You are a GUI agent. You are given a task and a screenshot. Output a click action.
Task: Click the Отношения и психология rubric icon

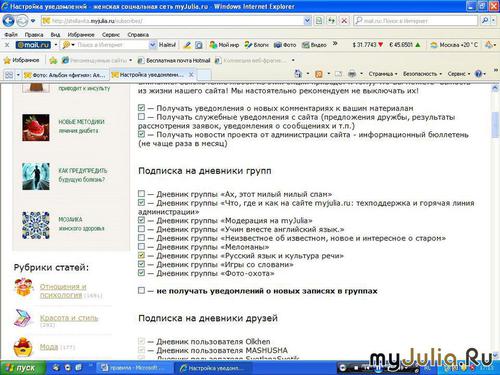click(24, 288)
